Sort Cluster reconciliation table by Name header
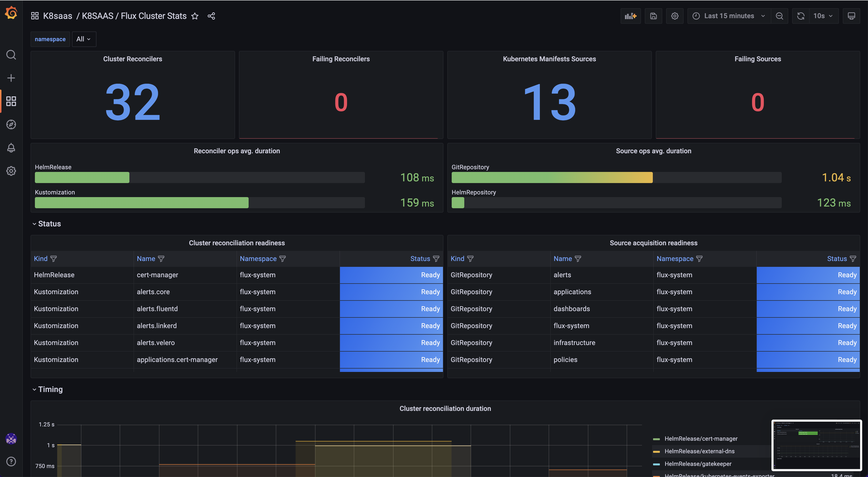 146,259
